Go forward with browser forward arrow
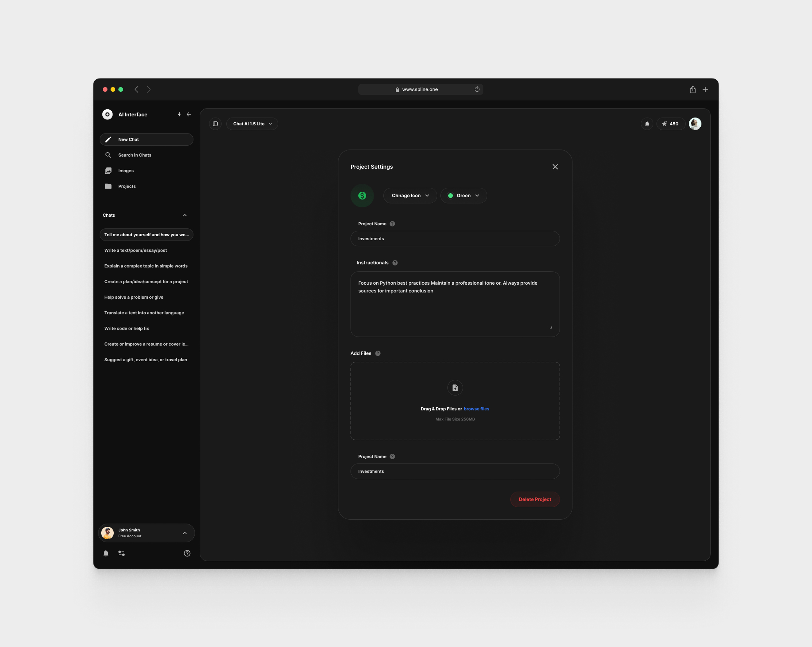This screenshot has height=647, width=812. click(x=149, y=89)
